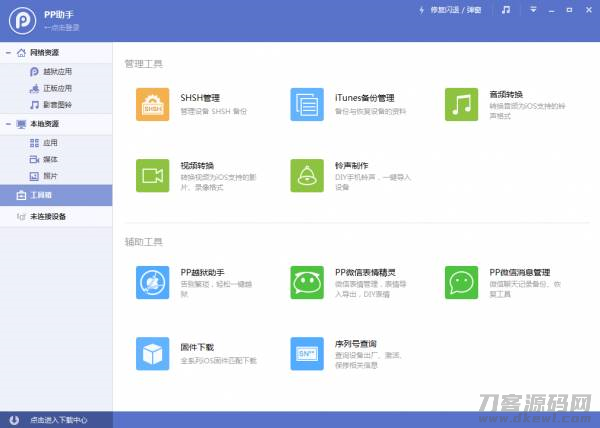600x428 pixels.
Task: Click the 网络资源 home icon
Action: [x=21, y=52]
